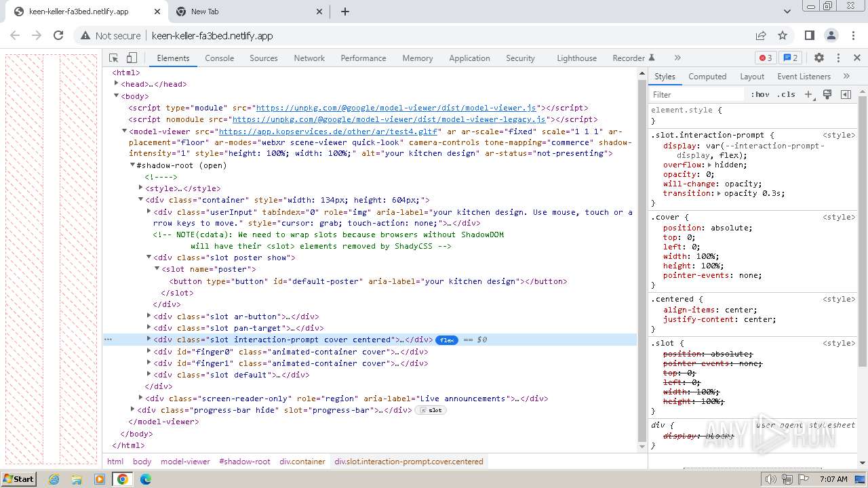Toggle :hov element state panel

(x=760, y=94)
